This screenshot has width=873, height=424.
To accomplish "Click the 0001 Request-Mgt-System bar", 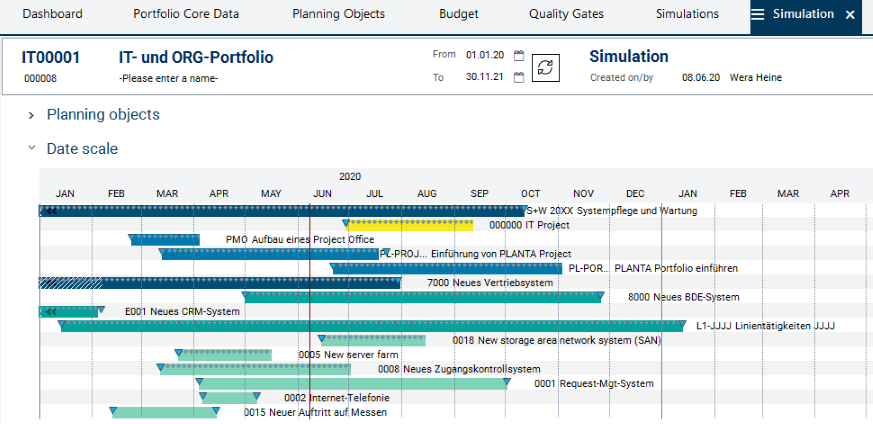I will [353, 384].
